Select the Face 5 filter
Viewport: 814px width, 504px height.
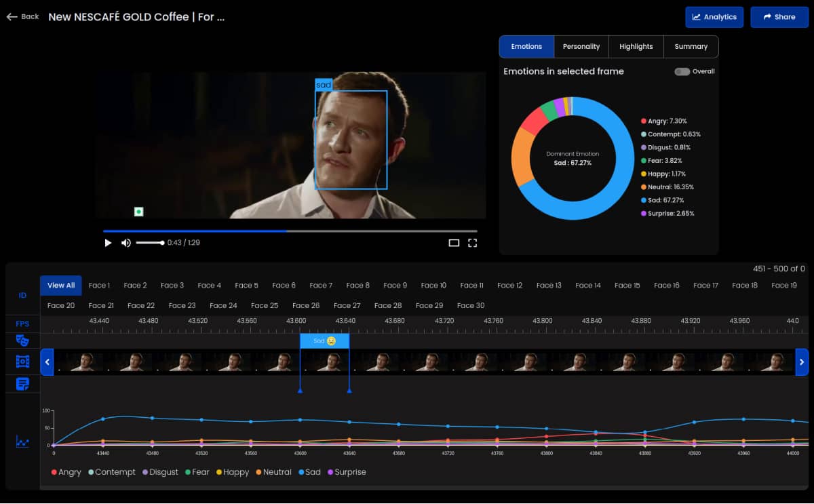(x=246, y=286)
